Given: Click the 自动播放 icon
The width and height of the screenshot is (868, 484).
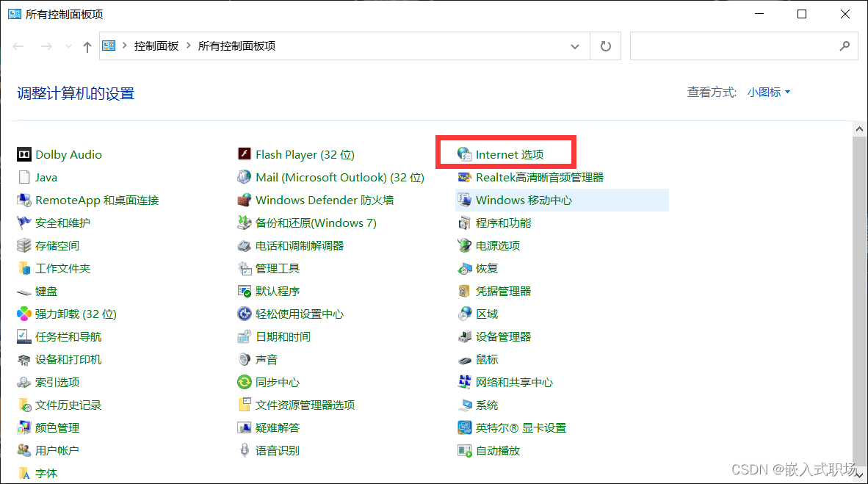Looking at the screenshot, I should coord(464,450).
